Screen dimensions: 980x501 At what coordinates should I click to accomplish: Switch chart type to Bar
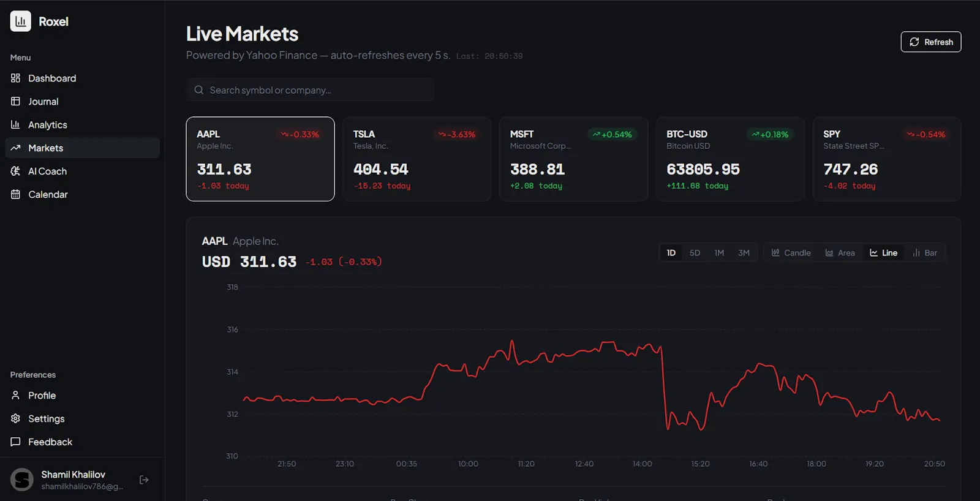tap(925, 253)
